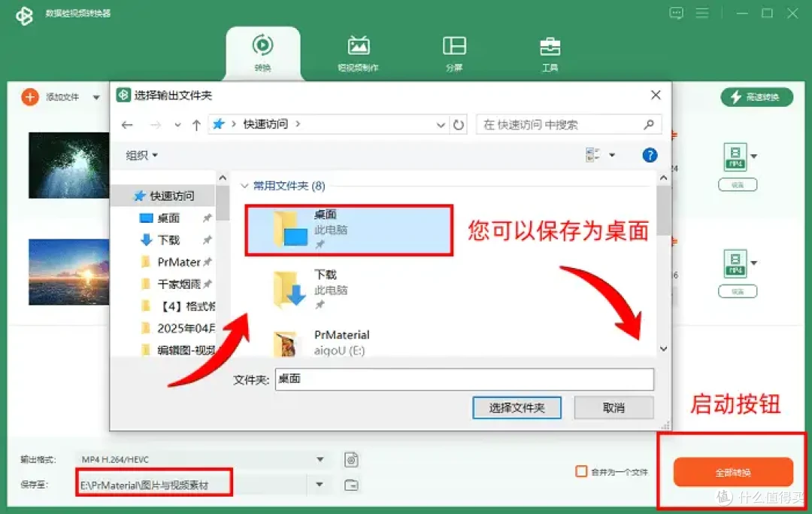The width and height of the screenshot is (812, 514).
Task: Click 取消 to cancel the dialog
Action: pos(614,408)
